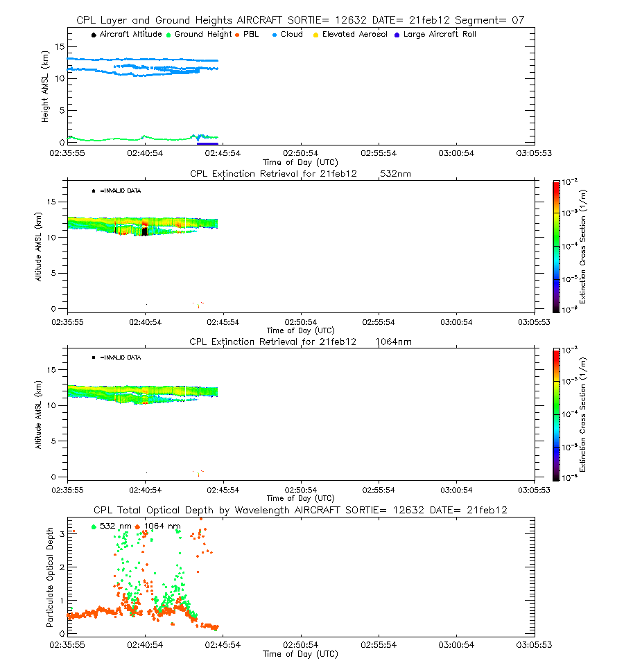Viewport: 624px width, 672px height.
Task: Click the 532nm color bar 'Extinction Cross Section' label
Action: (x=583, y=247)
